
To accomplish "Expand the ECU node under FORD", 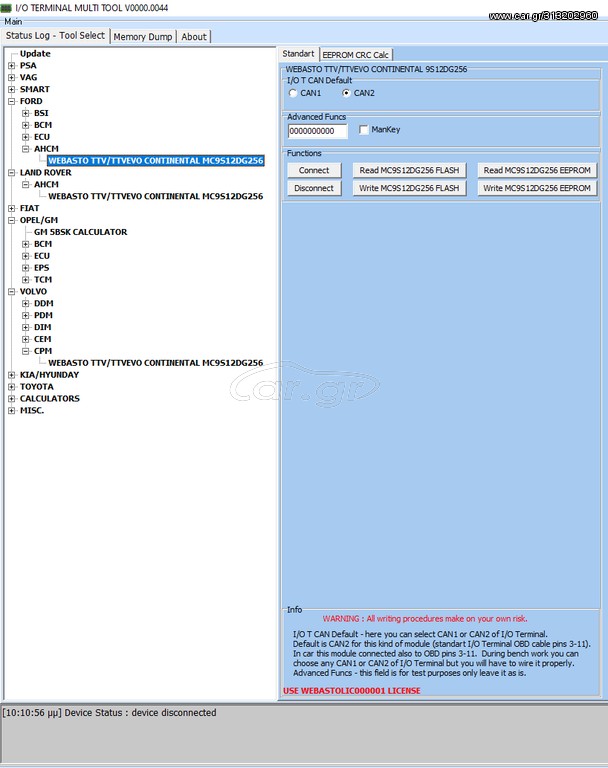I will pos(25,137).
